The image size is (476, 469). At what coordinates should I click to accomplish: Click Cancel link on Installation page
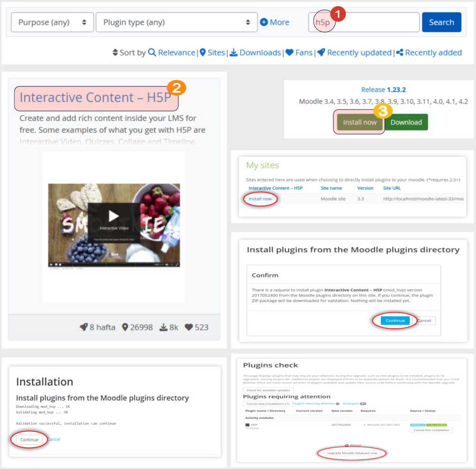point(54,439)
